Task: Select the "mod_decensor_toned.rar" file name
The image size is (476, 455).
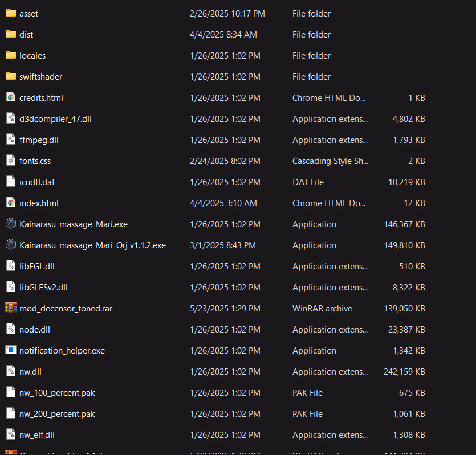Action: coord(66,309)
